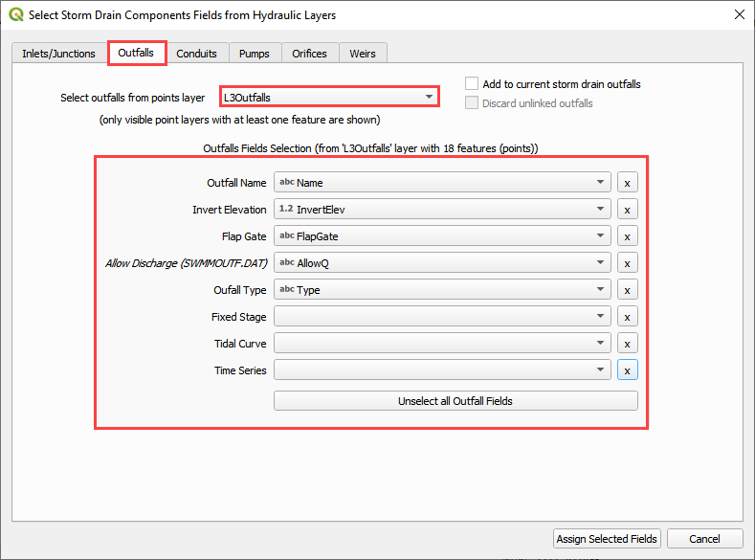Clear the Outfall Name field with x

[x=627, y=183]
